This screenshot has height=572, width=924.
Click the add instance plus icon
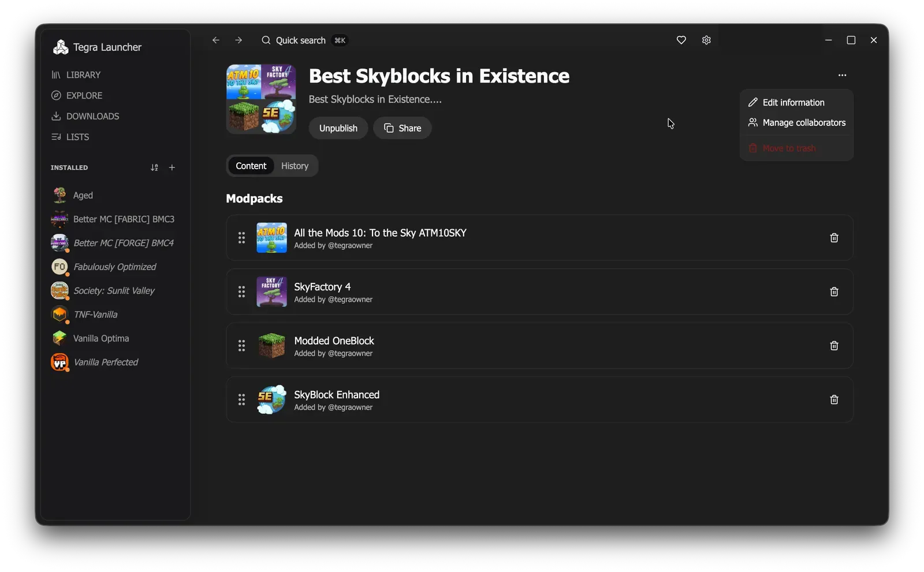172,167
